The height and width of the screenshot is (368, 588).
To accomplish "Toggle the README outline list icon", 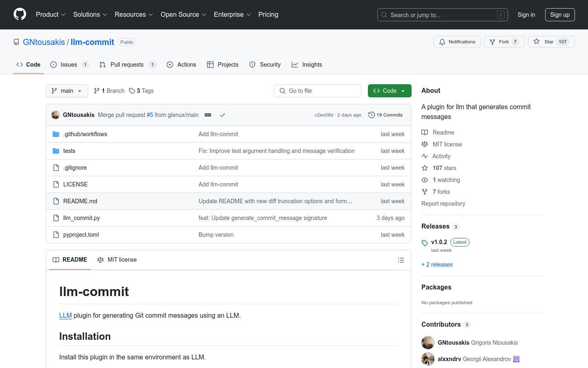I will pos(401,260).
